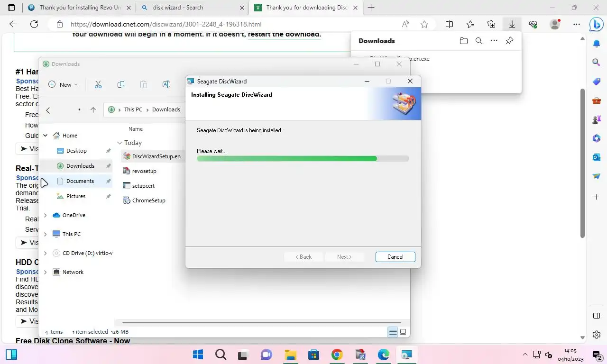Open a new browser tab

pyautogui.click(x=371, y=8)
